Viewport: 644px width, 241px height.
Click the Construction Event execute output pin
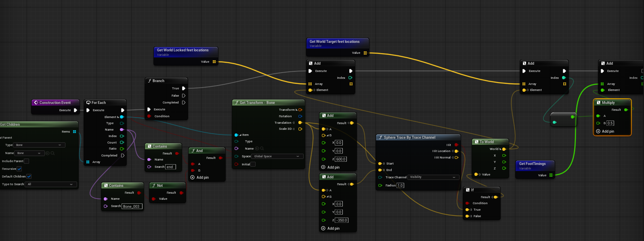tap(76, 110)
